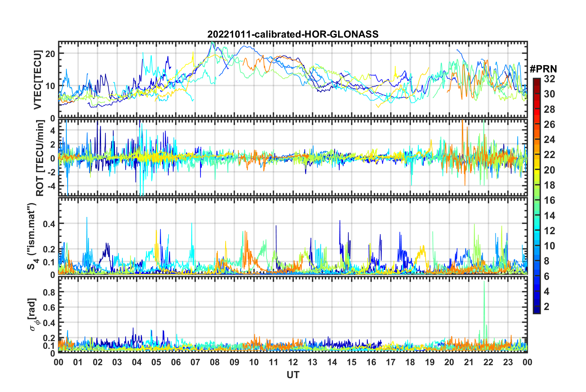The image size is (586, 392).
Task: Click the 20 tick on the VTEC axis
Action: (50, 54)
